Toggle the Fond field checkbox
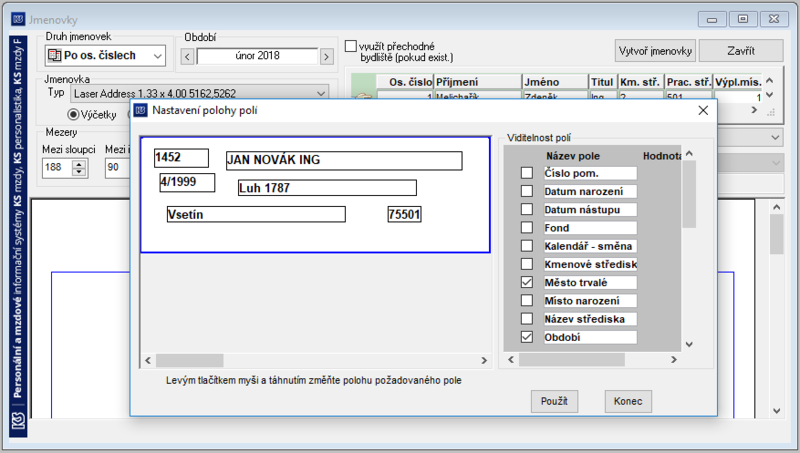 [x=527, y=228]
